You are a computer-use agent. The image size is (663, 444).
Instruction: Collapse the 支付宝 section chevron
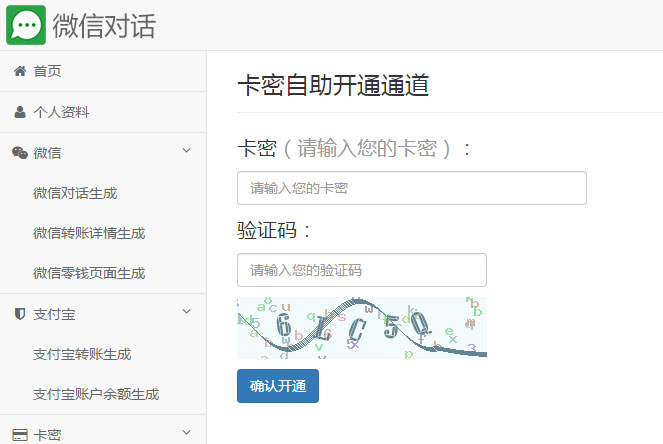point(186,313)
